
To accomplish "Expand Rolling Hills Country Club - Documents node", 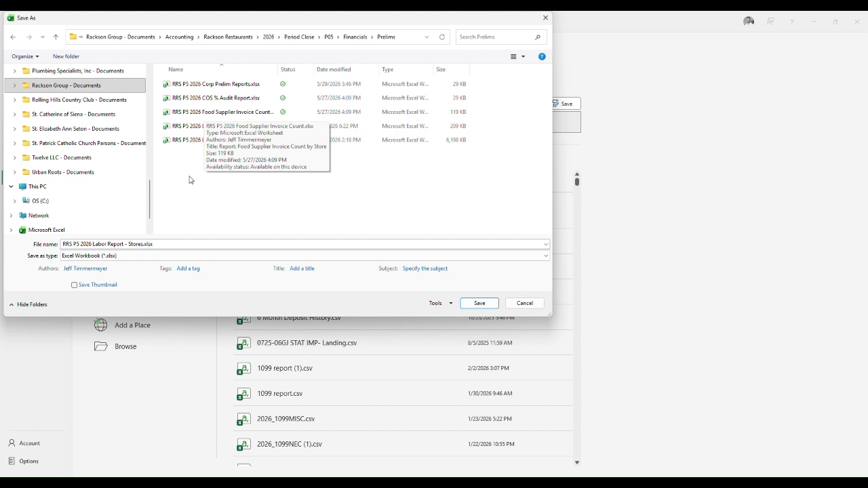I will [15, 100].
